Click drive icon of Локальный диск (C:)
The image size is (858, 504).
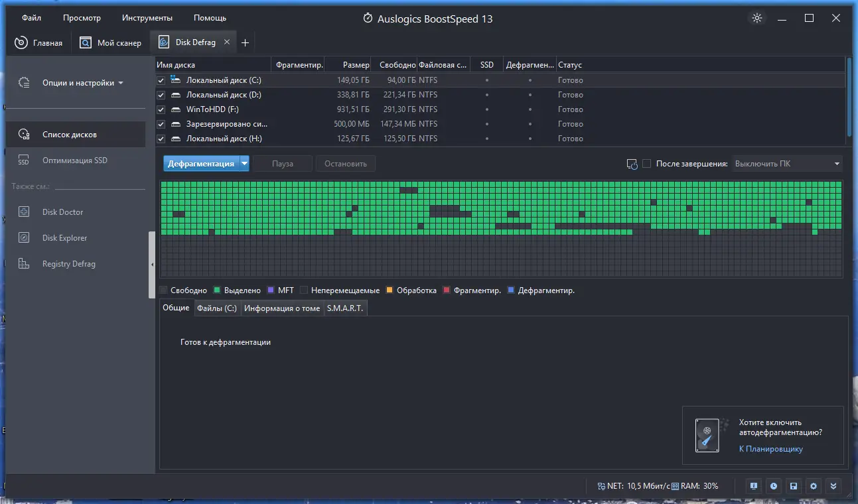tap(176, 80)
